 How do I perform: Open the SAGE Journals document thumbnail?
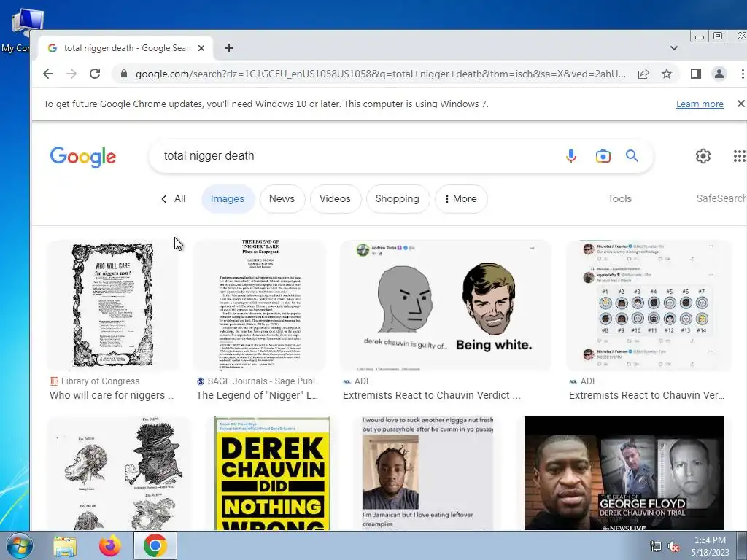click(260, 305)
